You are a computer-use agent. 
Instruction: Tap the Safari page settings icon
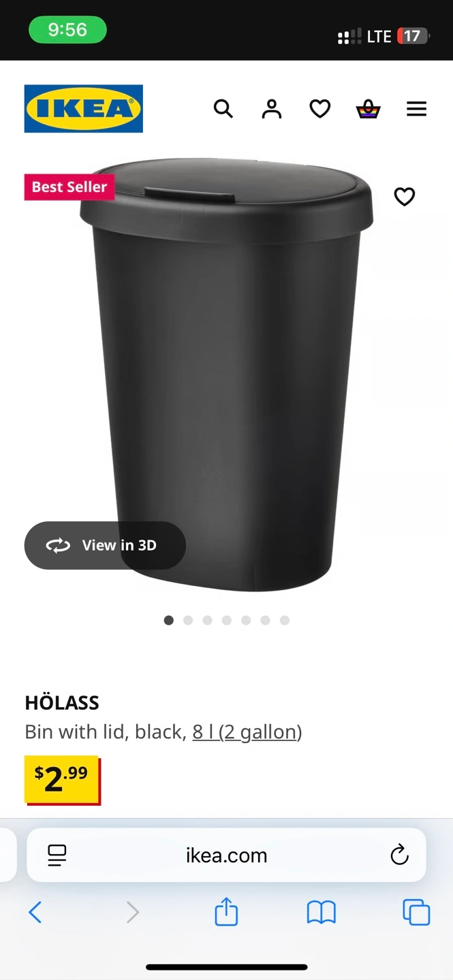[x=57, y=855]
